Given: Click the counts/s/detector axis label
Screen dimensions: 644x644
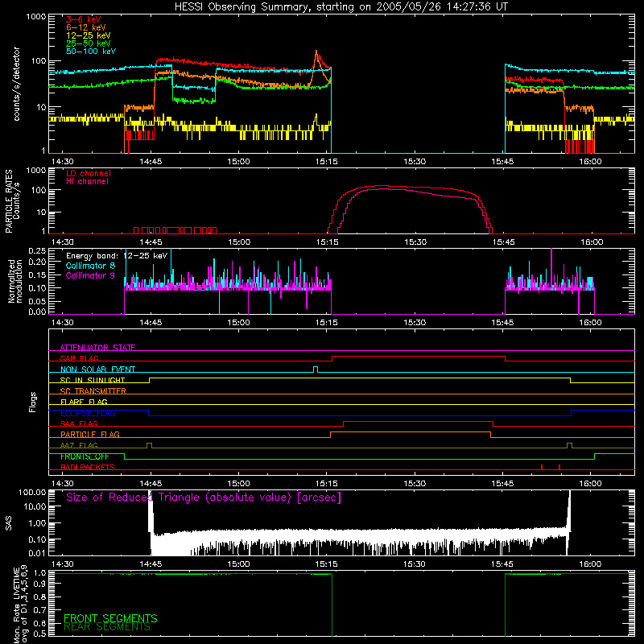Looking at the screenshot, I should [x=16, y=84].
